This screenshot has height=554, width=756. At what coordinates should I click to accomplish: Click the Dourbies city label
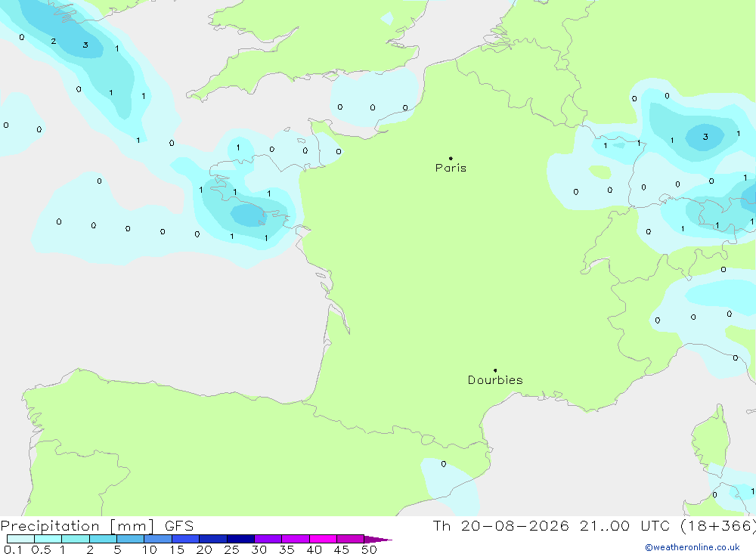[495, 380]
